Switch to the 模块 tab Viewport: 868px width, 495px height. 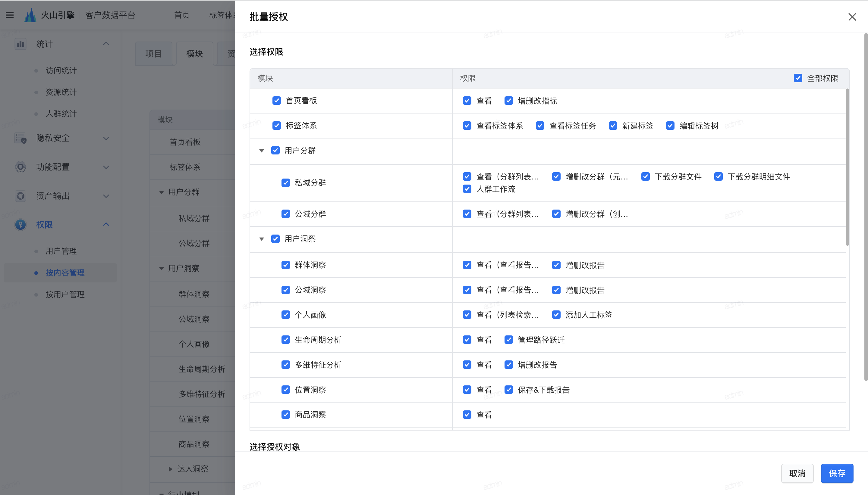click(195, 54)
